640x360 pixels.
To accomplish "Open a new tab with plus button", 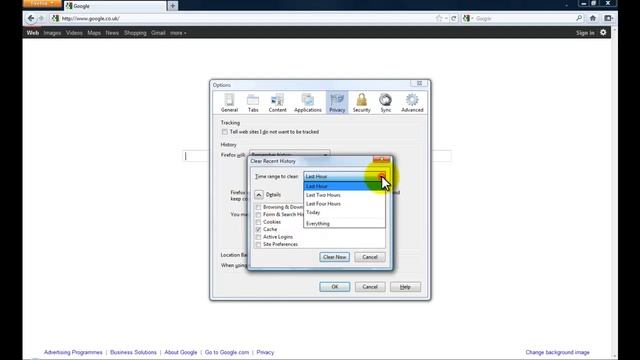I will pos(172,6).
